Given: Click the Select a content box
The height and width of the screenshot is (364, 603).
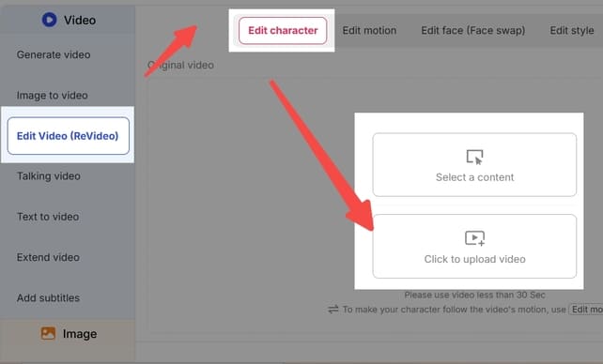Looking at the screenshot, I should (x=474, y=165).
